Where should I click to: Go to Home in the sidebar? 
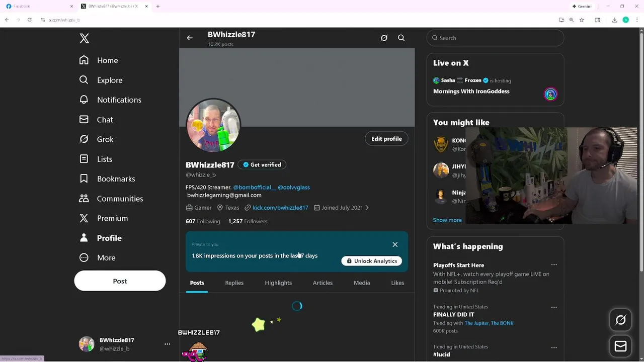pyautogui.click(x=99, y=60)
